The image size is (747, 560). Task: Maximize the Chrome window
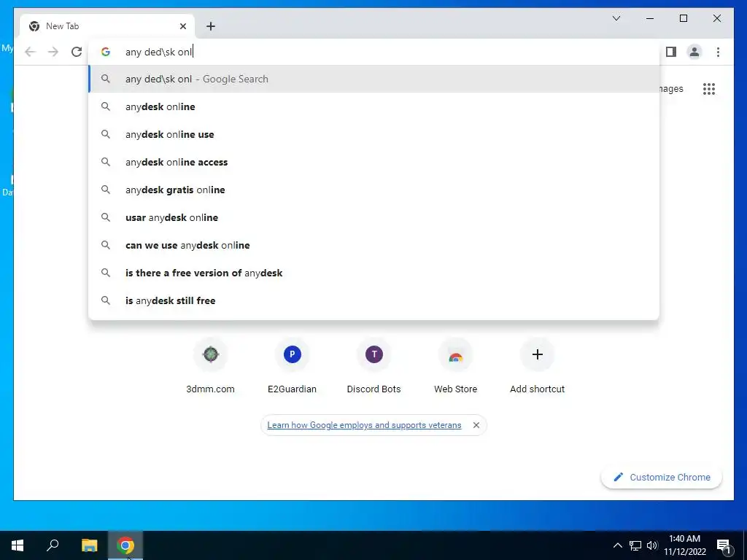click(683, 18)
